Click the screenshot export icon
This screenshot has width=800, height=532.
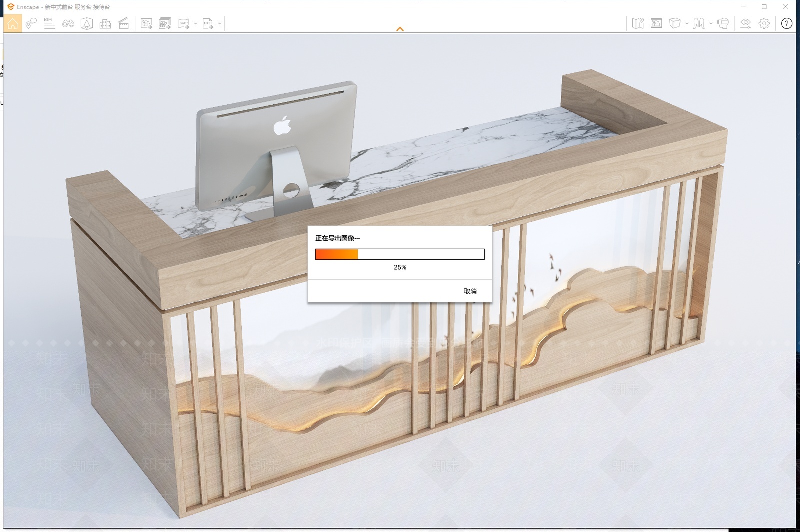[146, 23]
